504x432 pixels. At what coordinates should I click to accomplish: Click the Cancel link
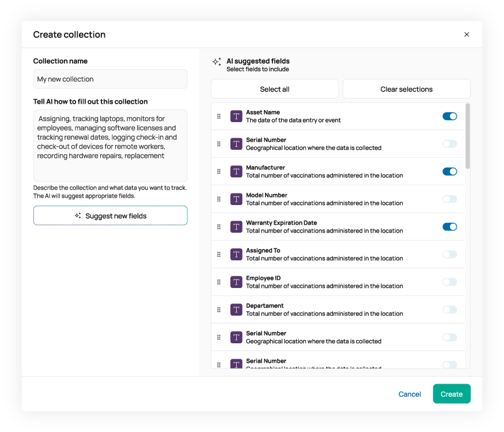[410, 395]
